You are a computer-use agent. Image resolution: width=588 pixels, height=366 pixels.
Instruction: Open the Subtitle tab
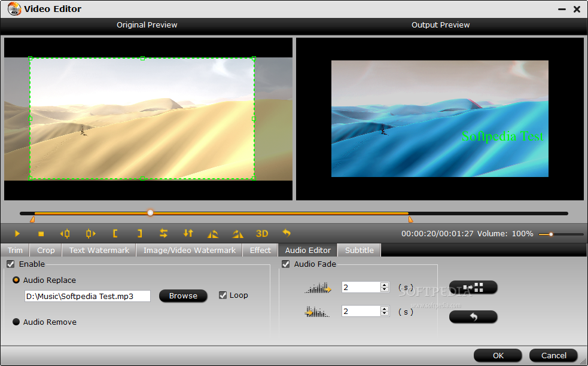[x=359, y=250]
